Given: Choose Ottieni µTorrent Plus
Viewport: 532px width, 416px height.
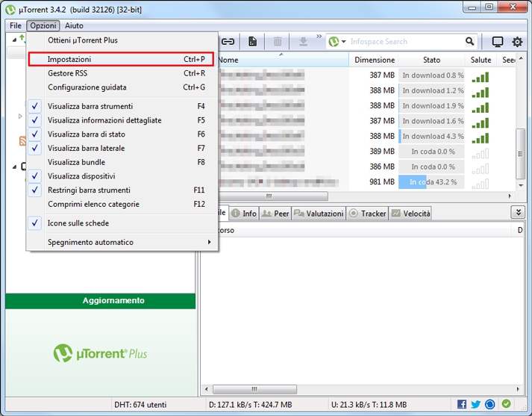Looking at the screenshot, I should pyautogui.click(x=122, y=40).
